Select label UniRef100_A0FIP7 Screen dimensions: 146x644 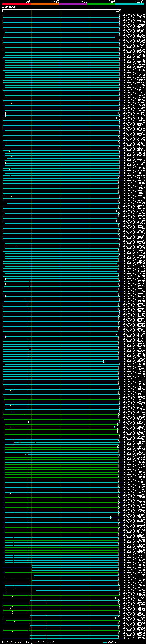(133, 178)
